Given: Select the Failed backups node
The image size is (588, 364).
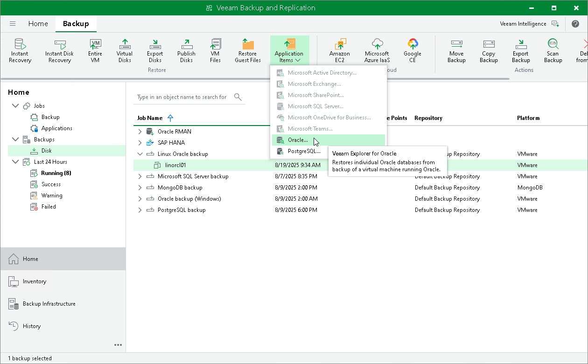Looking at the screenshot, I should tap(48, 206).
